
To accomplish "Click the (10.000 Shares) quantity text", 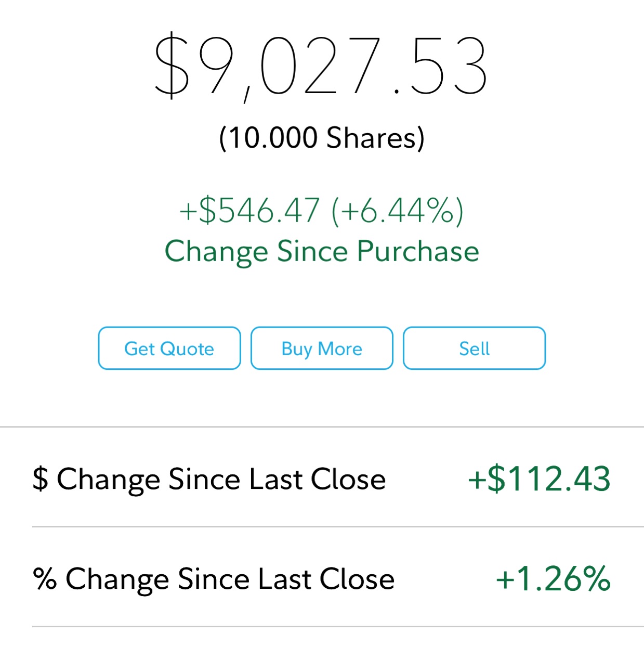I will click(322, 138).
